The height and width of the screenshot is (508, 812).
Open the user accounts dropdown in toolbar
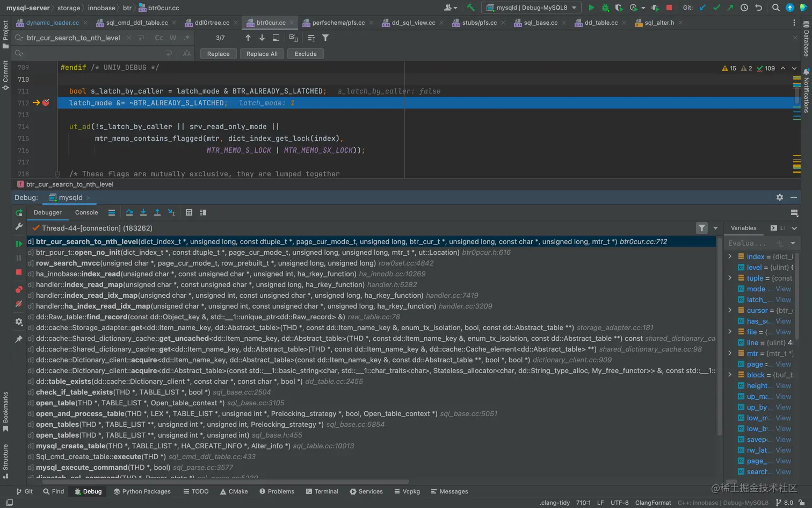click(x=450, y=8)
